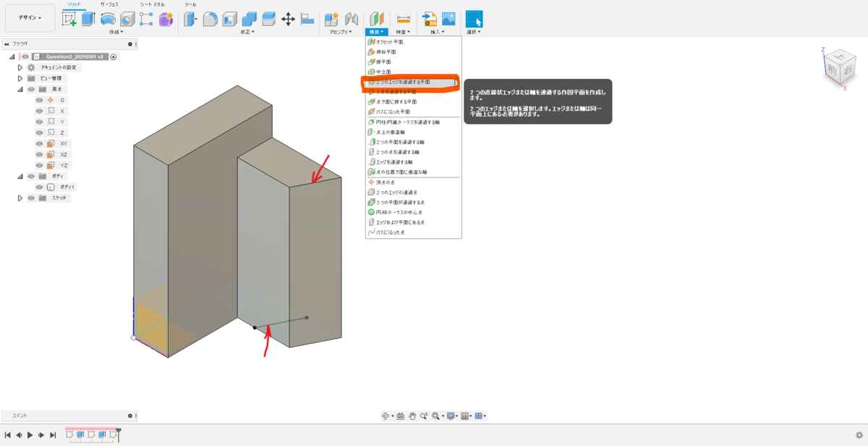
Task: Open timeline settings gear
Action: pyautogui.click(x=859, y=435)
